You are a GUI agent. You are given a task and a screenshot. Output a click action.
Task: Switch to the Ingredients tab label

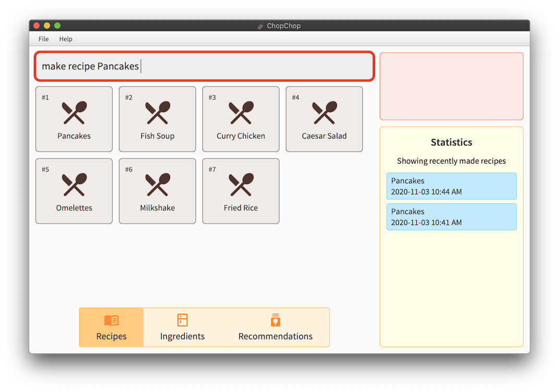[x=183, y=337]
